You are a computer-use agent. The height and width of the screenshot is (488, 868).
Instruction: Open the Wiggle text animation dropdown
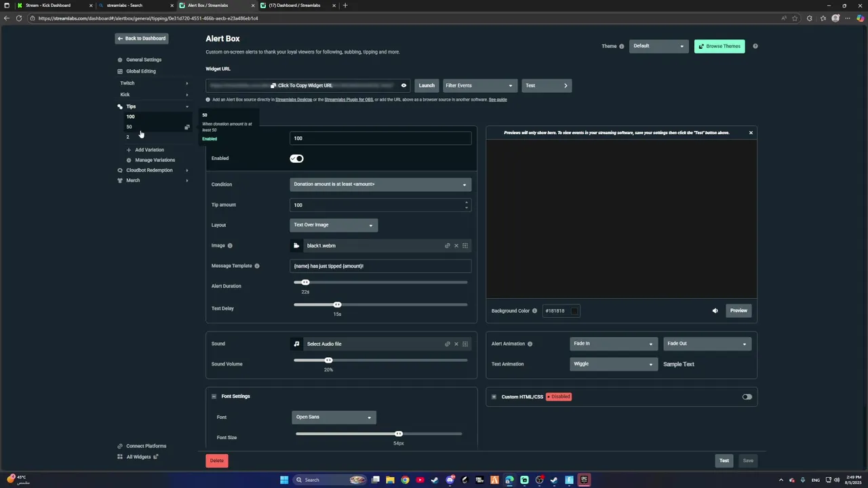(x=614, y=364)
